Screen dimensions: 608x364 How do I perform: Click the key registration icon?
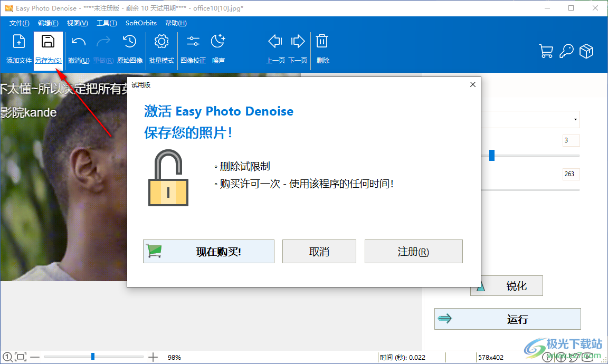click(x=566, y=51)
